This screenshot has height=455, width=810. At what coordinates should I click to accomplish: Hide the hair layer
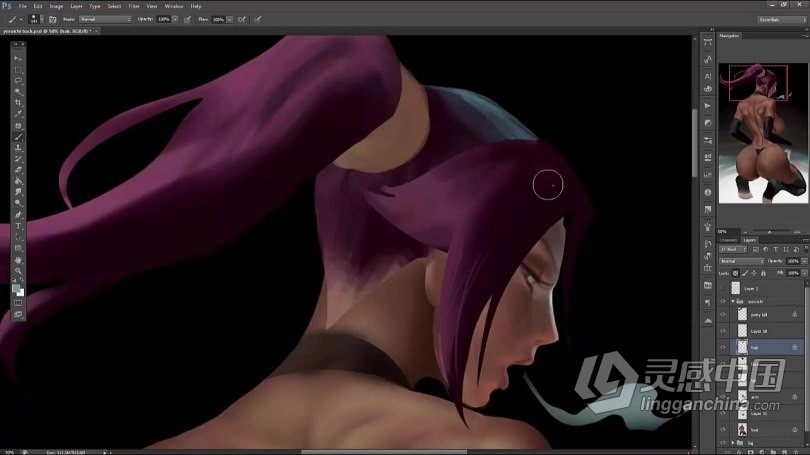coord(723,347)
